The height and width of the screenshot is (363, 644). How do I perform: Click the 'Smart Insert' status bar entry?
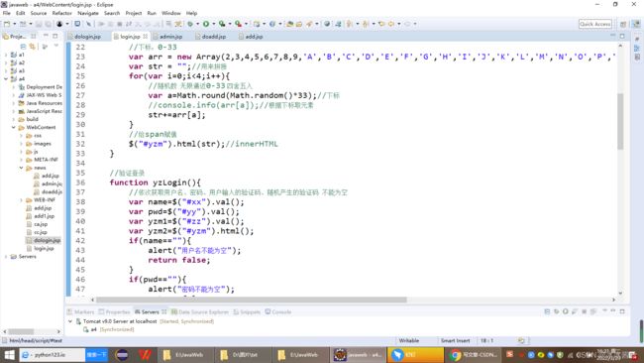(455, 340)
